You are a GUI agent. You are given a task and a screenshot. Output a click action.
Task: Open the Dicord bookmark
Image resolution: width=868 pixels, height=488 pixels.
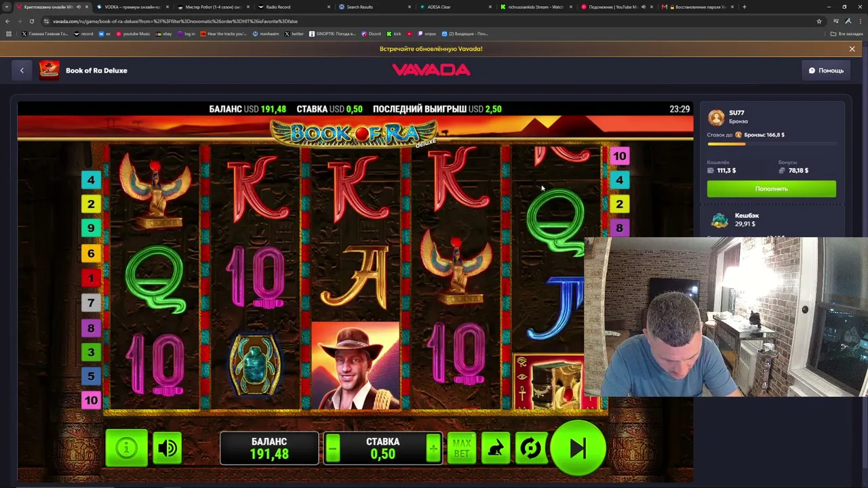click(x=371, y=34)
